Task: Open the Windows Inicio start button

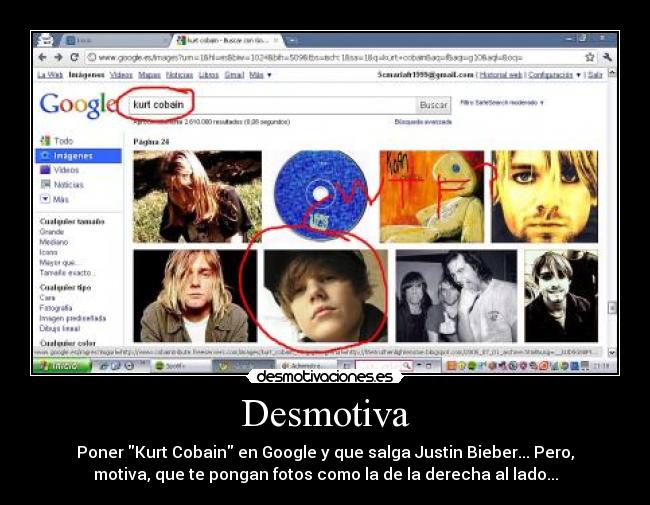Action: point(62,366)
